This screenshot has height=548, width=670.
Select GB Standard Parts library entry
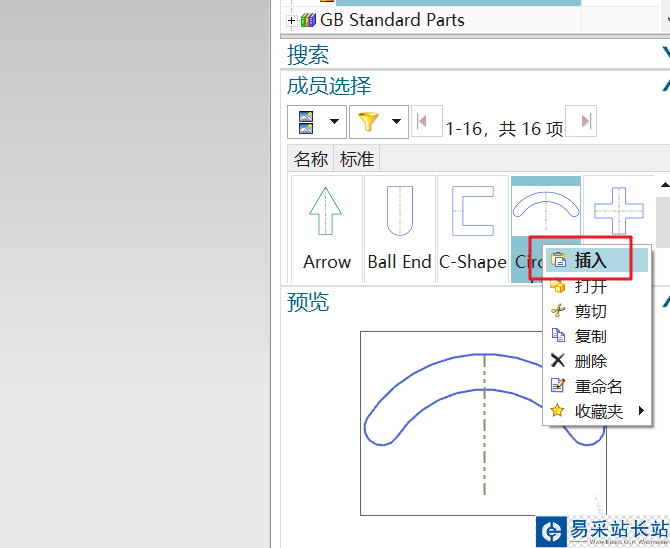(x=392, y=20)
